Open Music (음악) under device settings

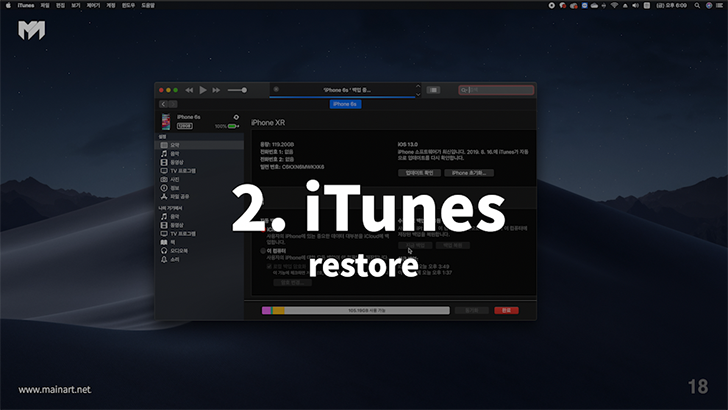199,154
